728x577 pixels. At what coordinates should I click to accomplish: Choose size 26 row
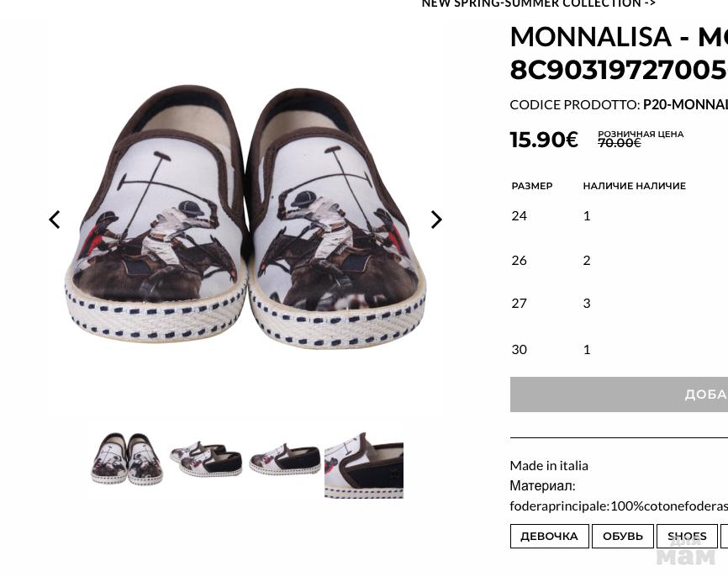tap(519, 260)
